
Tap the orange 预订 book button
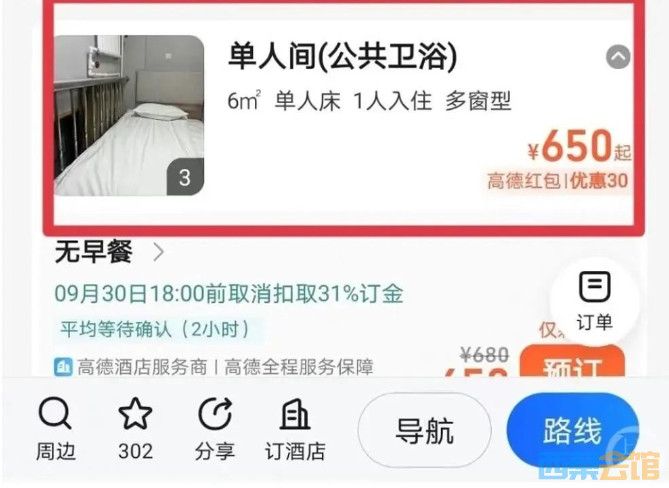572,362
